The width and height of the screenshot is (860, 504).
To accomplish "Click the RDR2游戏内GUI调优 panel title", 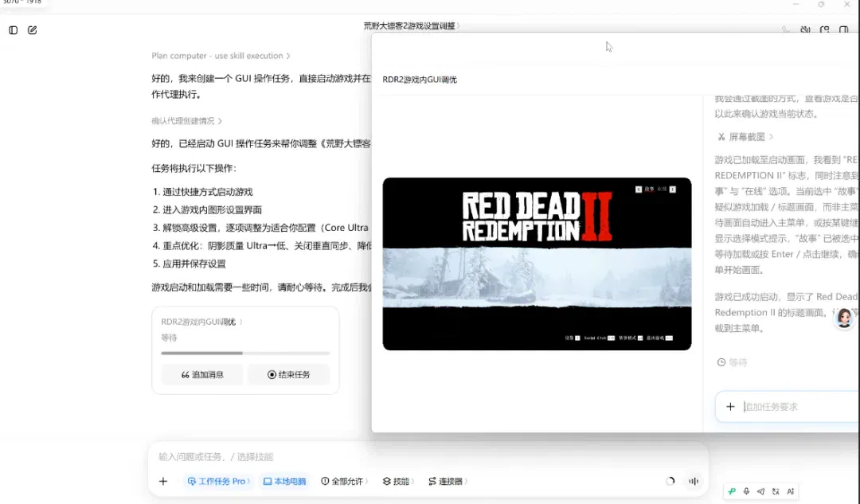I will point(420,80).
